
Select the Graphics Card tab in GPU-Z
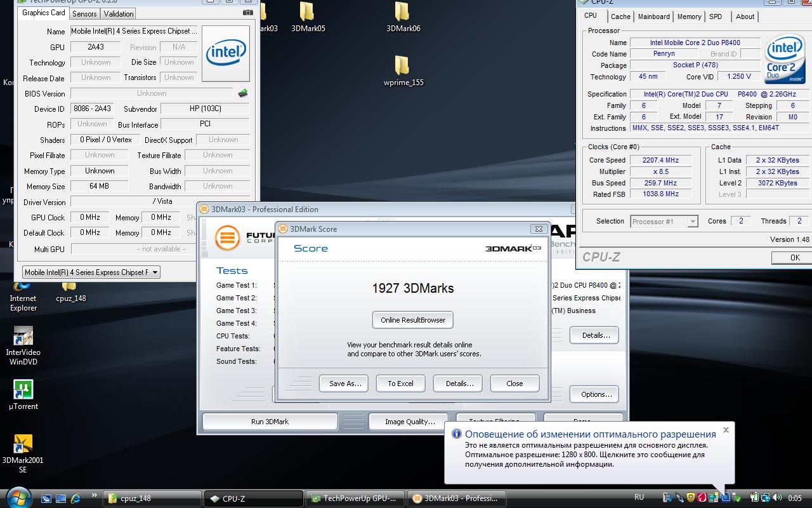43,13
